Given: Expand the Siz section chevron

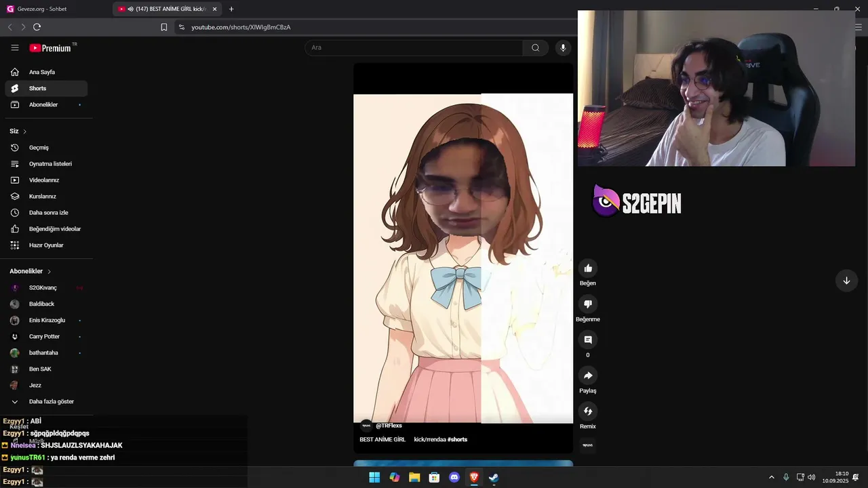Looking at the screenshot, I should [25, 131].
